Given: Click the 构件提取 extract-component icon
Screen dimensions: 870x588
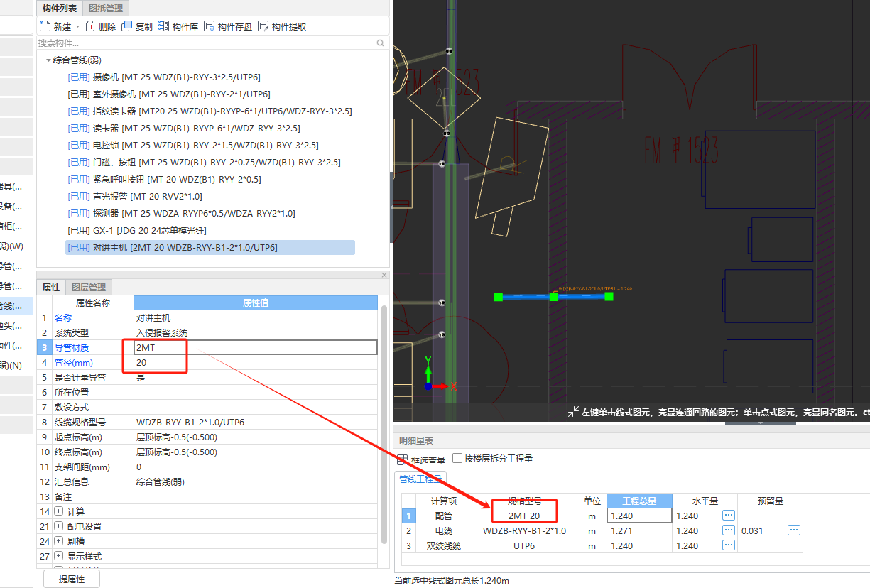Looking at the screenshot, I should click(x=263, y=26).
